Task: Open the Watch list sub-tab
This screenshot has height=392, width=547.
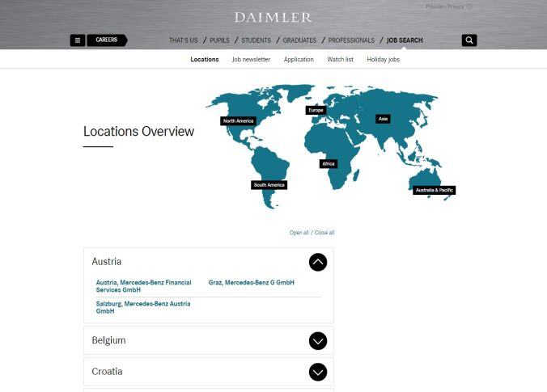Action: click(x=340, y=60)
